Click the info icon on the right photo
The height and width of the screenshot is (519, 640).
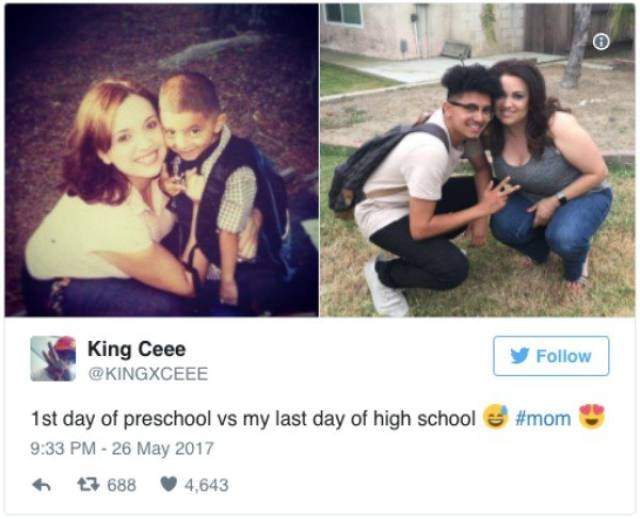pos(601,42)
